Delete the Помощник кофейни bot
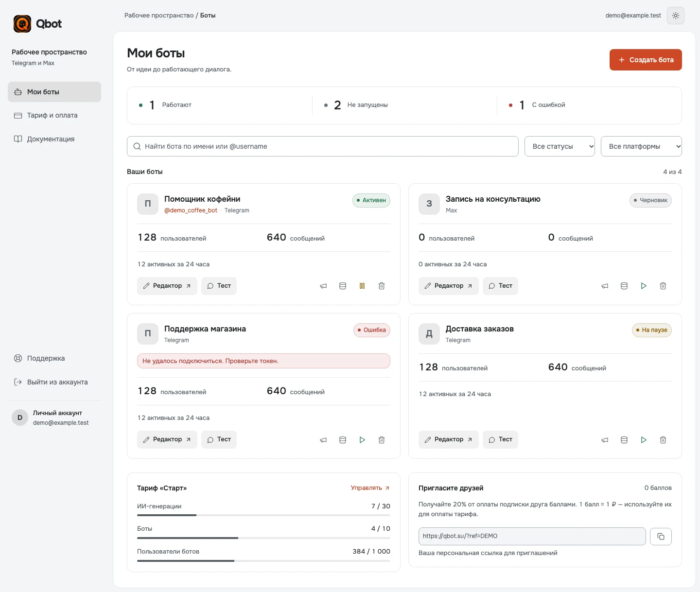This screenshot has height=592, width=700. [382, 286]
